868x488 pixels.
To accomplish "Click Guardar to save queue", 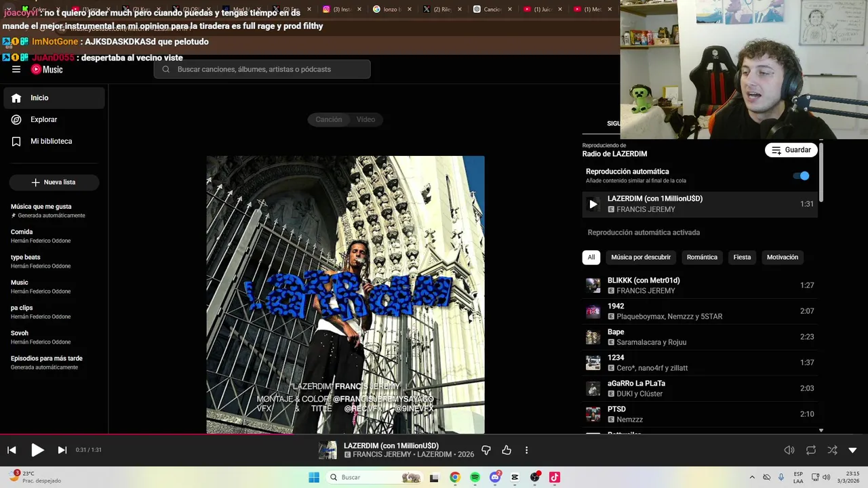I will point(791,150).
